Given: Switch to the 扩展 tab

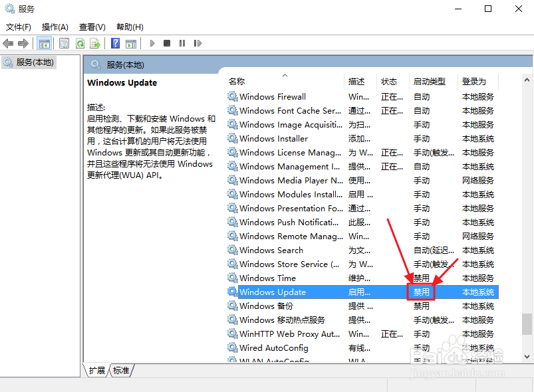Looking at the screenshot, I should (96, 370).
